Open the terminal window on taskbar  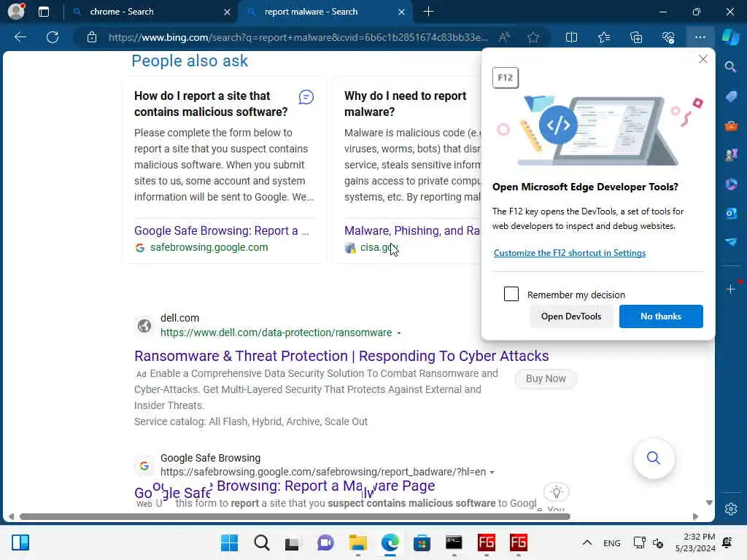click(454, 542)
